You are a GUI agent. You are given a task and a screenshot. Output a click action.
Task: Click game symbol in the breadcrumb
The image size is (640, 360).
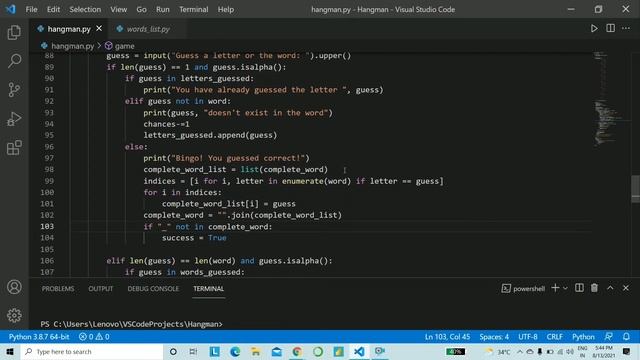coord(124,46)
